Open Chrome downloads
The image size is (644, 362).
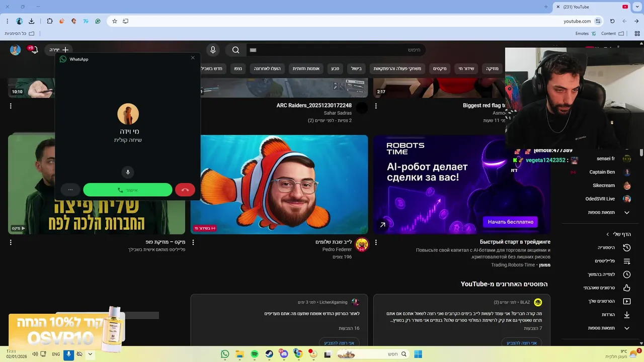click(32, 21)
